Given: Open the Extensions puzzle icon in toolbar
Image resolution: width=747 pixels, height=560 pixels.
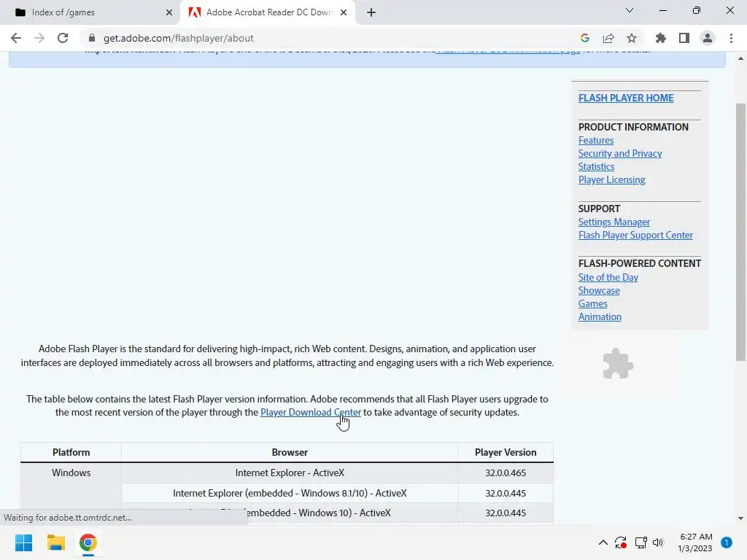Looking at the screenshot, I should click(661, 38).
